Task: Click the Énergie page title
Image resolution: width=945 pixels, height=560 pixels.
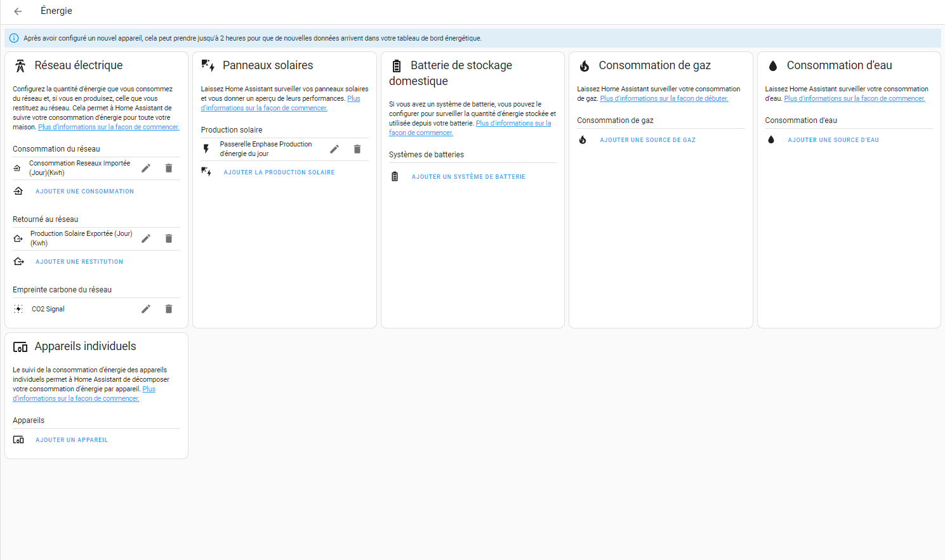Action: (56, 11)
